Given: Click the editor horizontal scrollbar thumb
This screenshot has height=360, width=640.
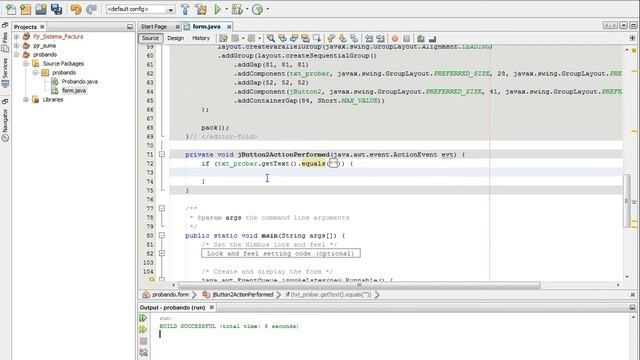Looking at the screenshot, I should [x=359, y=285].
